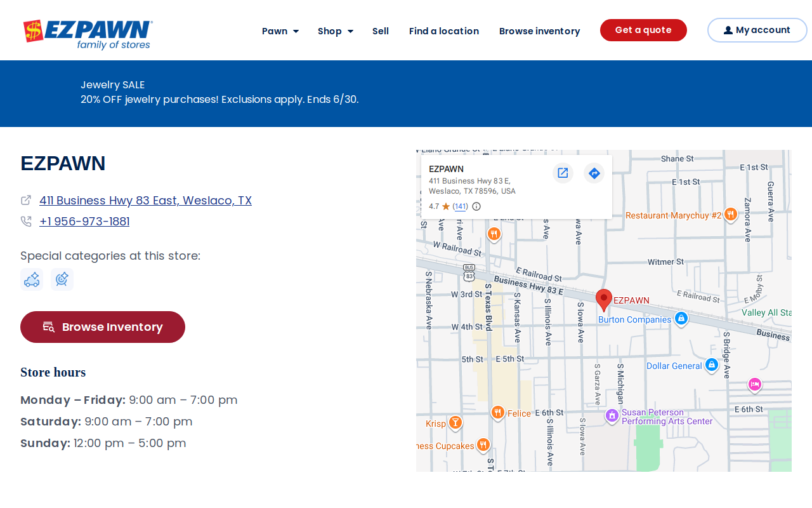Click the Restaurant Marychuy #2 map marker

coord(731,215)
